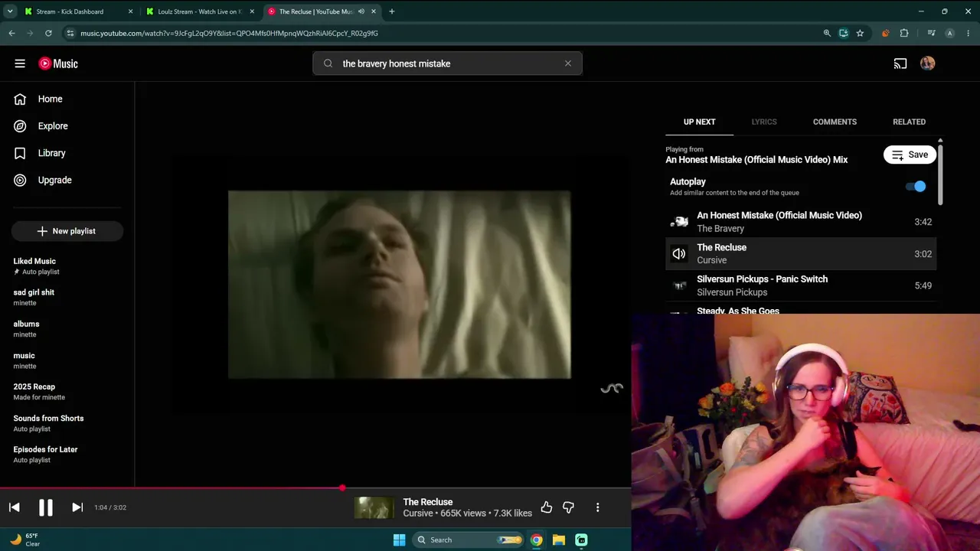Click the Windows taskbar Search box
The image size is (980, 551).
(x=469, y=540)
